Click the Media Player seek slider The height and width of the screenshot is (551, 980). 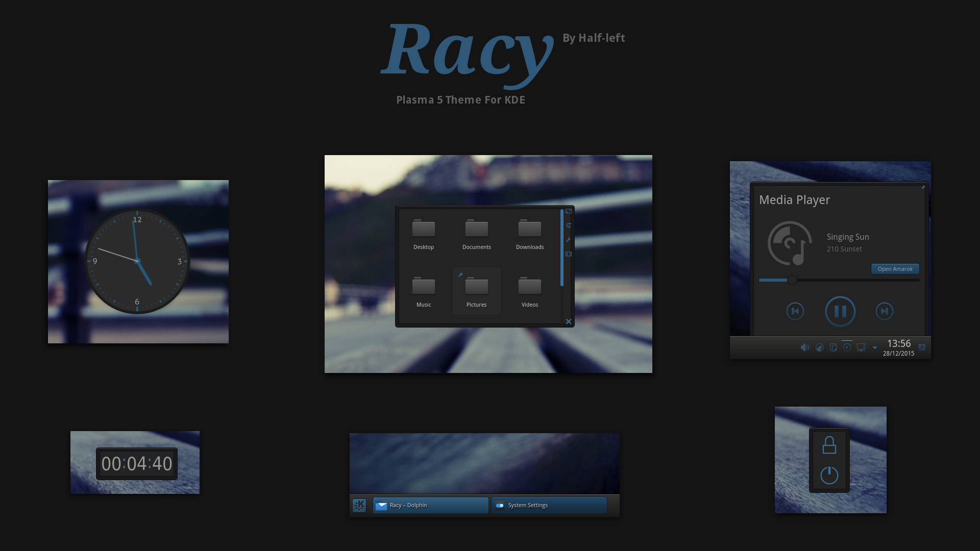click(x=839, y=280)
